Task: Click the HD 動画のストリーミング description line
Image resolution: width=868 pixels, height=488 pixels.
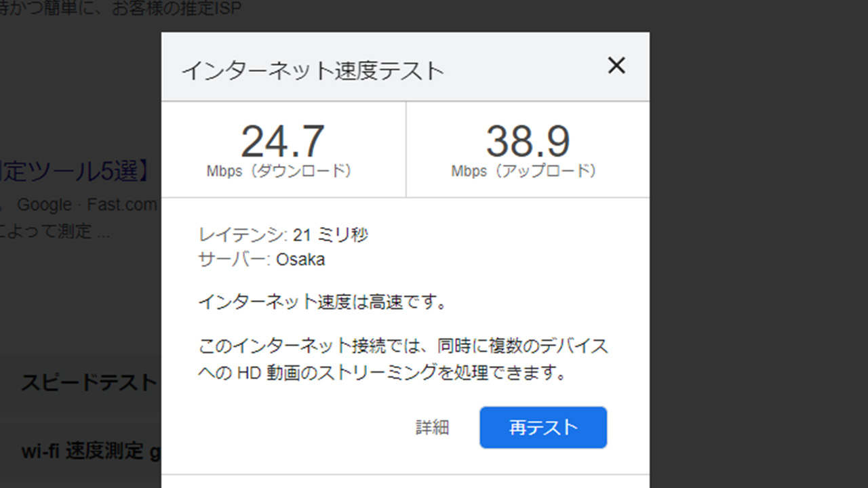Action: (382, 373)
